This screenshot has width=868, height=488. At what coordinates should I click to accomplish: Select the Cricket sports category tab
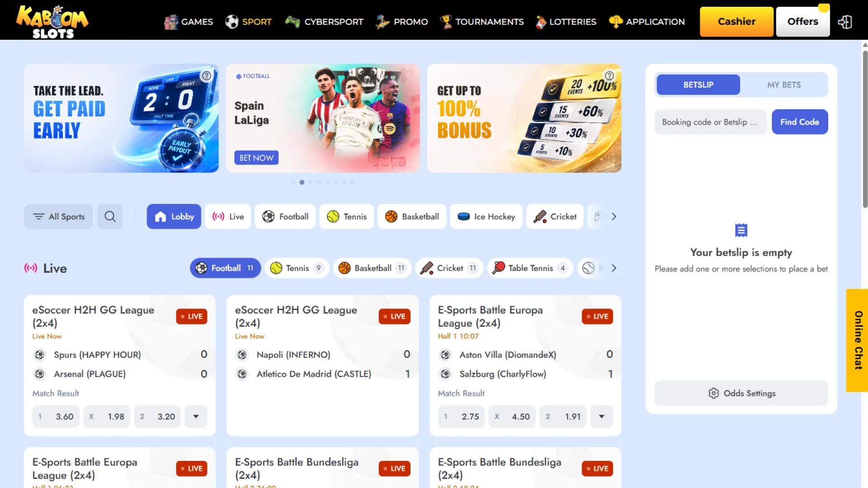pyautogui.click(x=555, y=216)
